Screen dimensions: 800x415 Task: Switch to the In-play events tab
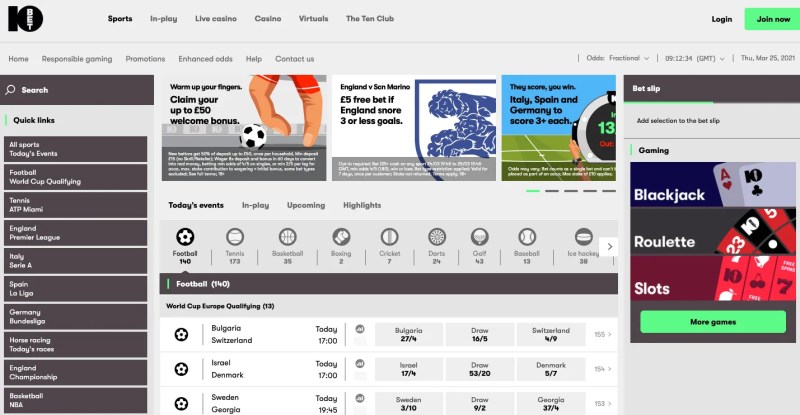point(255,205)
